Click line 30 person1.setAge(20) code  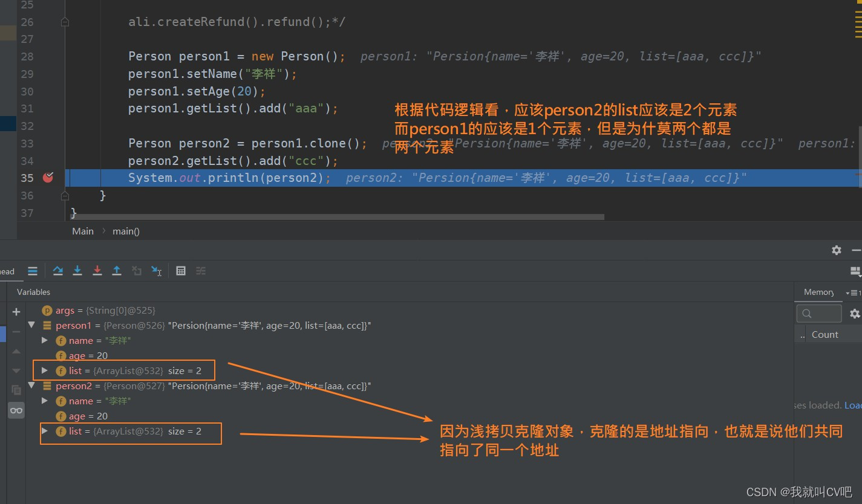pyautogui.click(x=197, y=91)
